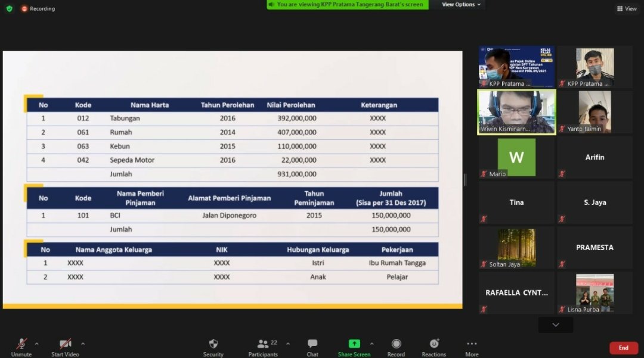The height and width of the screenshot is (358, 644).
Task: Expand caret next to Participants
Action: click(x=288, y=344)
